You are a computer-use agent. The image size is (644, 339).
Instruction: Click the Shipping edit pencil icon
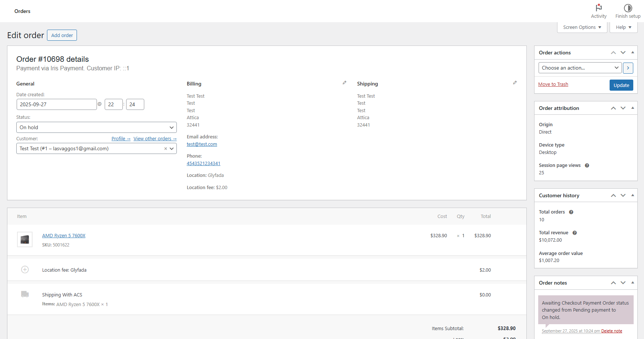tap(515, 83)
